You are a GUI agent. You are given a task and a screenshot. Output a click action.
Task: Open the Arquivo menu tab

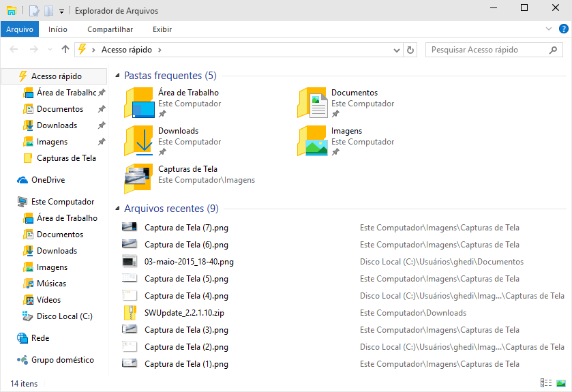click(20, 29)
